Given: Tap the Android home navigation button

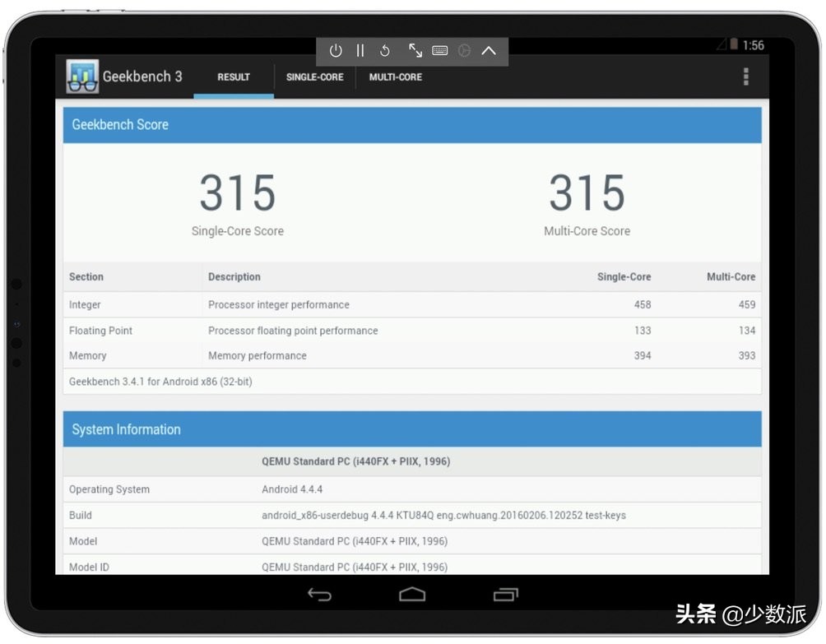Looking at the screenshot, I should point(412,595).
